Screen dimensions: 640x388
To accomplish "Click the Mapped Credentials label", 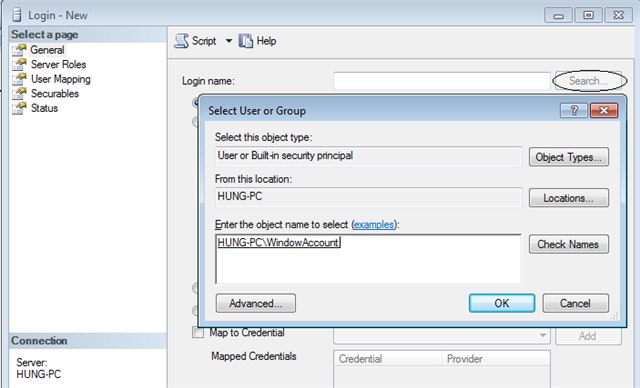I will click(253, 356).
